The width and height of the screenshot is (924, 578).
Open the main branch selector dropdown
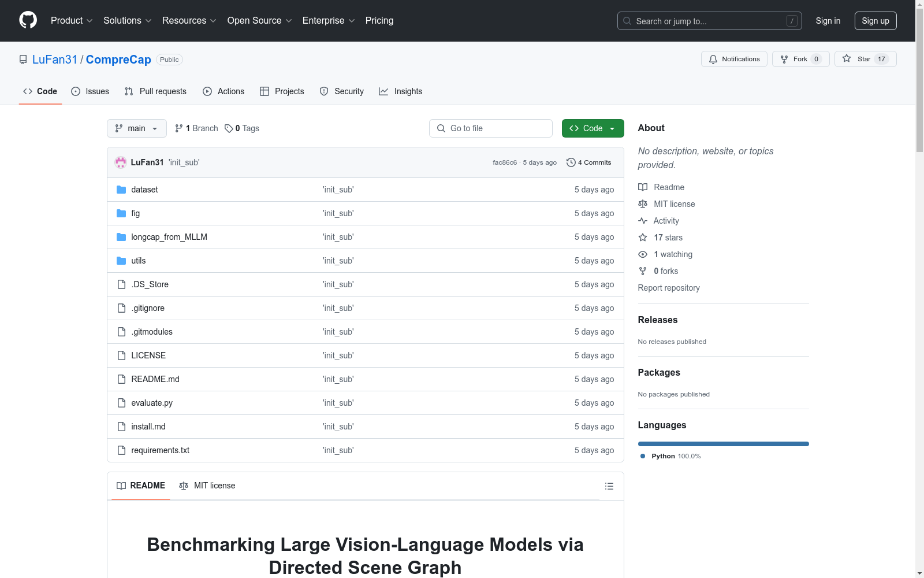(x=137, y=128)
